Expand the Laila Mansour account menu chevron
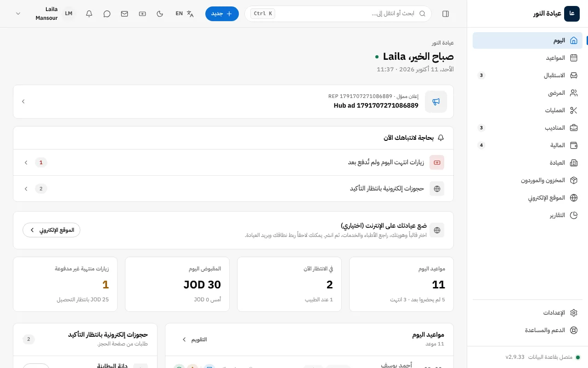This screenshot has height=368, width=588. tap(18, 14)
